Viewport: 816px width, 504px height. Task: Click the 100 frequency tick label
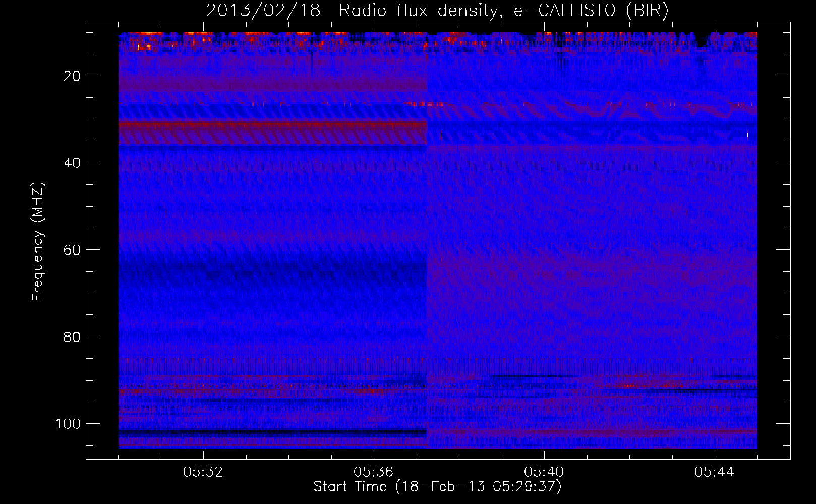point(69,424)
